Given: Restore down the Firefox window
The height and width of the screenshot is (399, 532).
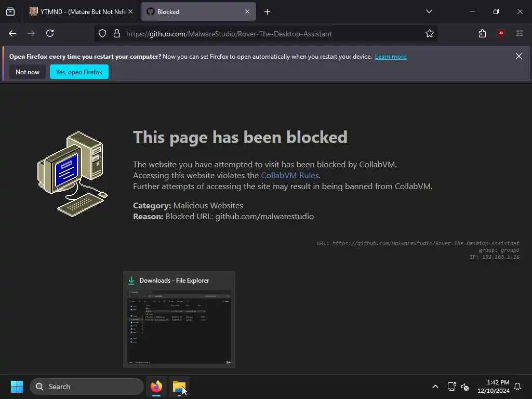Looking at the screenshot, I should pos(496,11).
